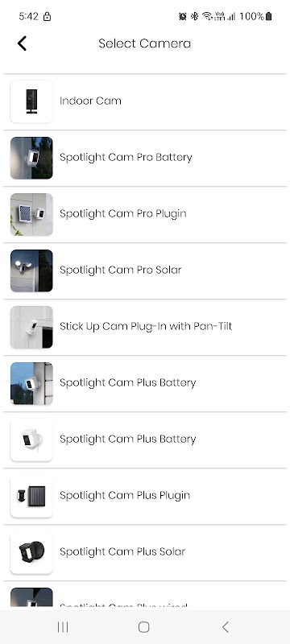Choose Spotlight Cam Pro Battery

click(126, 157)
